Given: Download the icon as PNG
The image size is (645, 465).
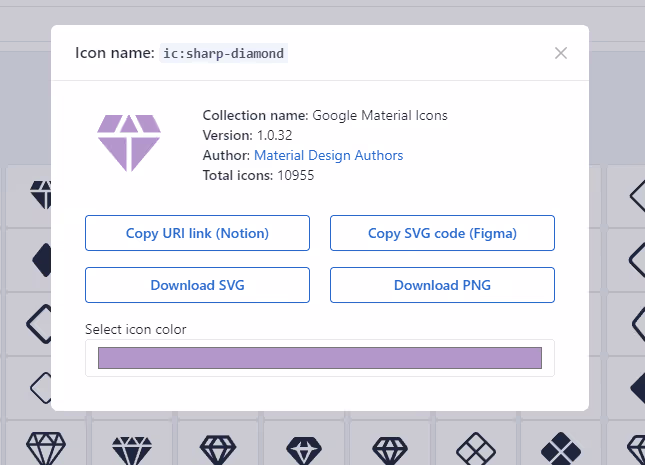Looking at the screenshot, I should click(442, 285).
